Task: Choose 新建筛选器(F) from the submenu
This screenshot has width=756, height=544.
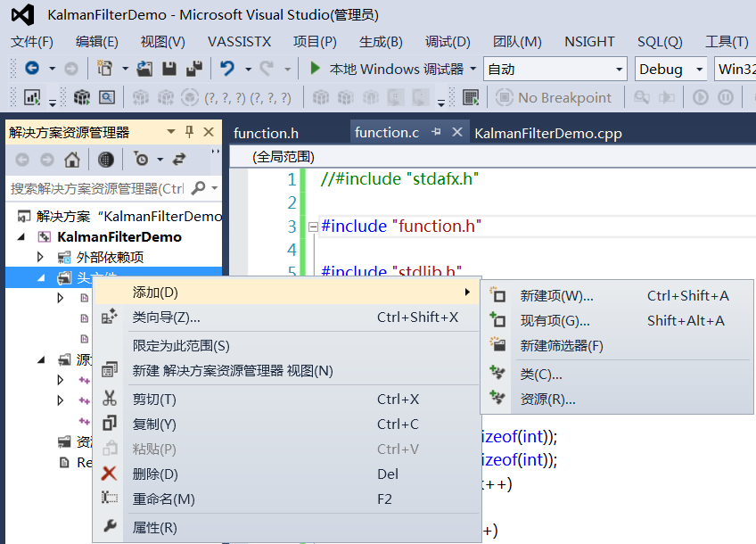Action: pyautogui.click(x=617, y=345)
